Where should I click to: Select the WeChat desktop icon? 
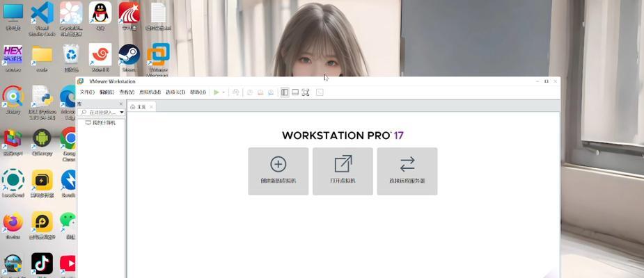(x=68, y=224)
